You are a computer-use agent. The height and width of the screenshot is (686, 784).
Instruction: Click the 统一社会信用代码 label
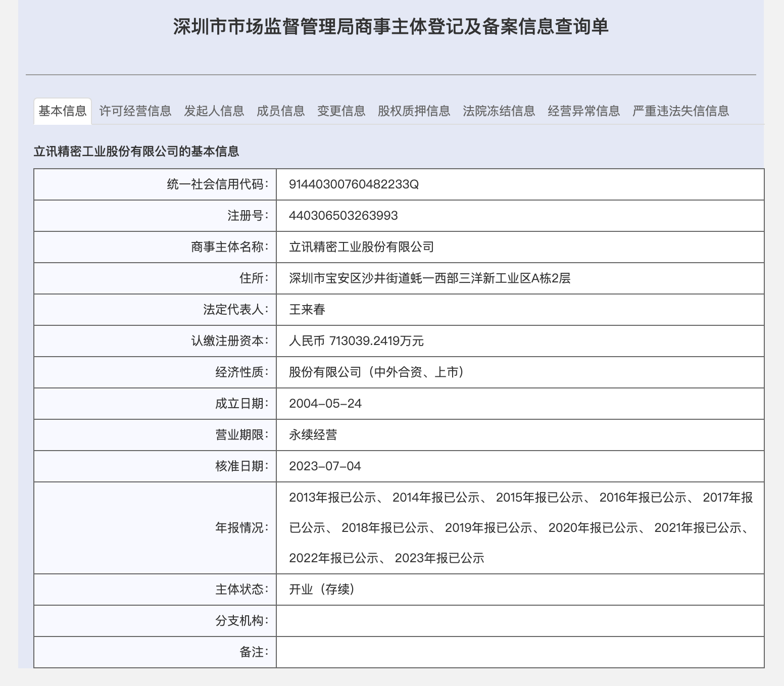tap(217, 184)
